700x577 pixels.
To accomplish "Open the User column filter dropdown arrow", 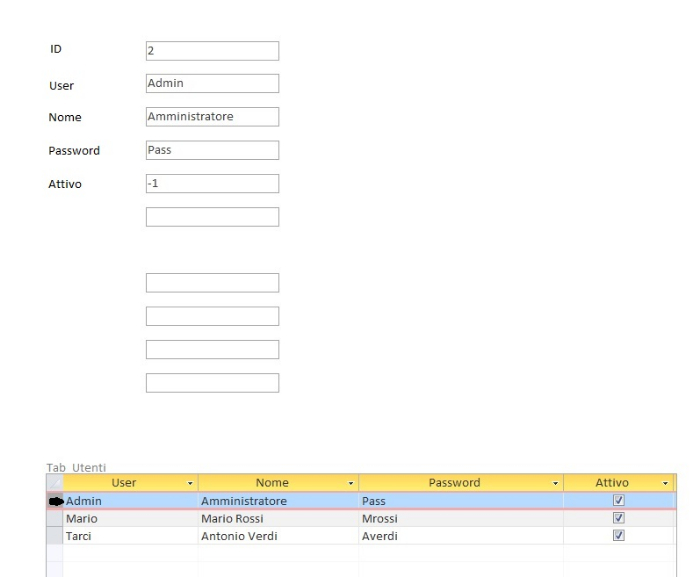I will 190,483.
